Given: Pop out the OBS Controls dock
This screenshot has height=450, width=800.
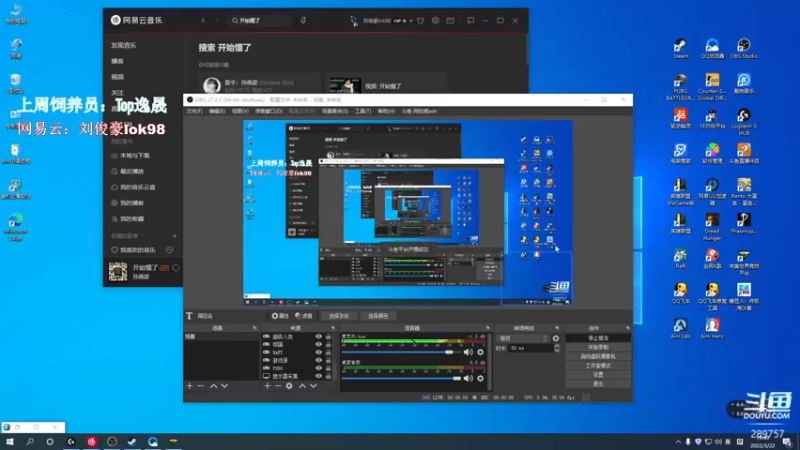Looking at the screenshot, I should (x=627, y=328).
